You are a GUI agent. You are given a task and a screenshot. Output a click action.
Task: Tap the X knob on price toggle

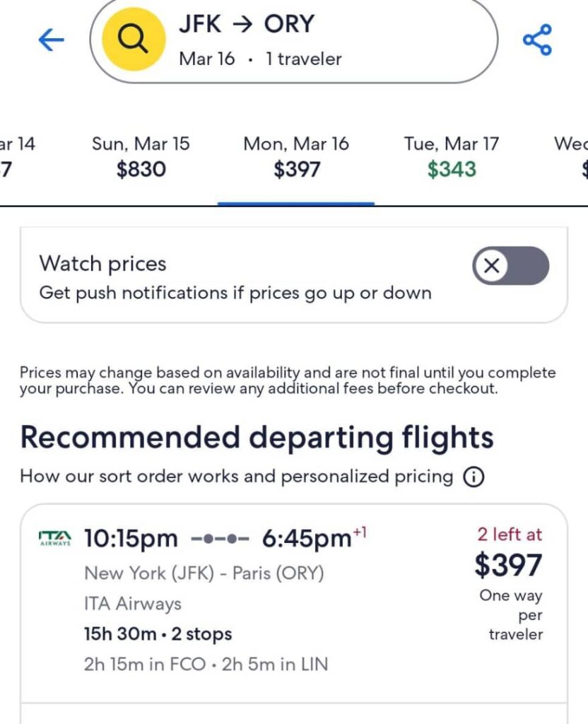click(493, 266)
